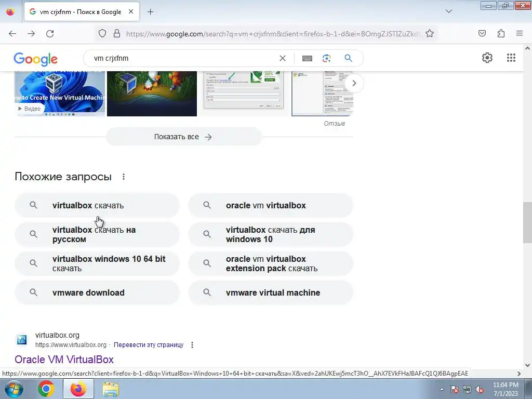Viewport: 532px width, 399px height.
Task: Select the 'vm crjxfnm' browser tab
Action: pos(82,11)
